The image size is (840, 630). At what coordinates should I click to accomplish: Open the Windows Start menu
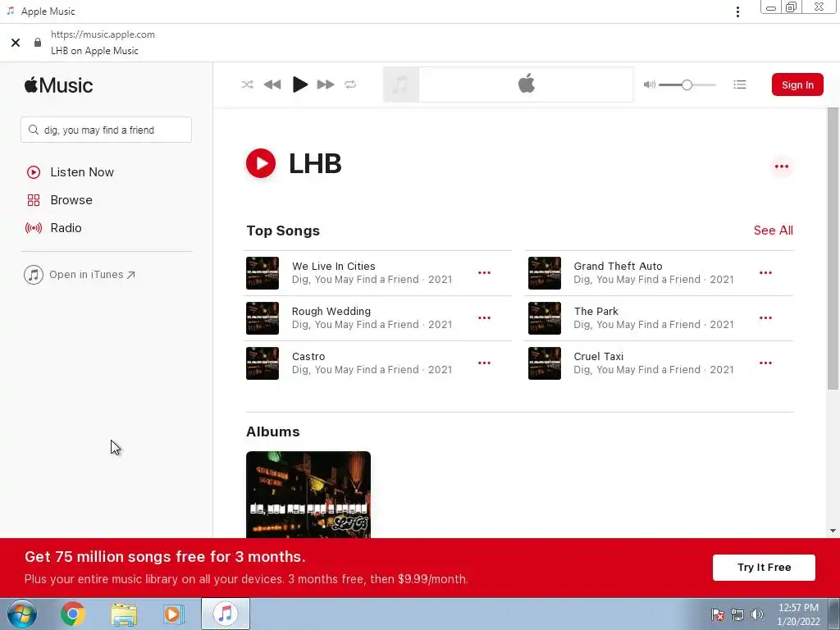point(22,614)
